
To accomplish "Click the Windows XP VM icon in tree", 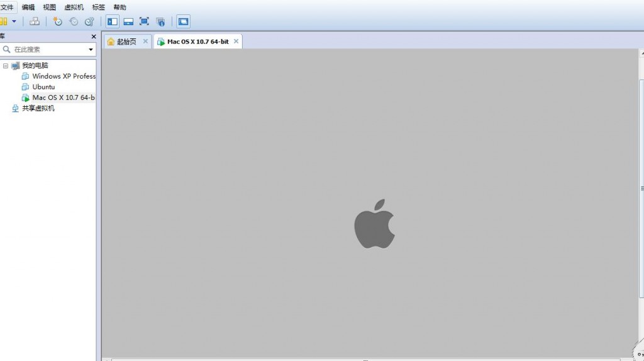I will (x=25, y=76).
